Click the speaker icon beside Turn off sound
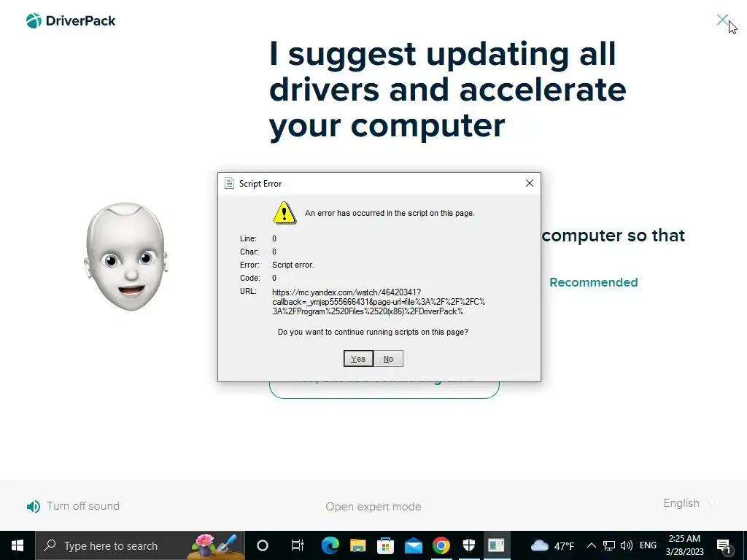The height and width of the screenshot is (560, 747). click(x=34, y=506)
